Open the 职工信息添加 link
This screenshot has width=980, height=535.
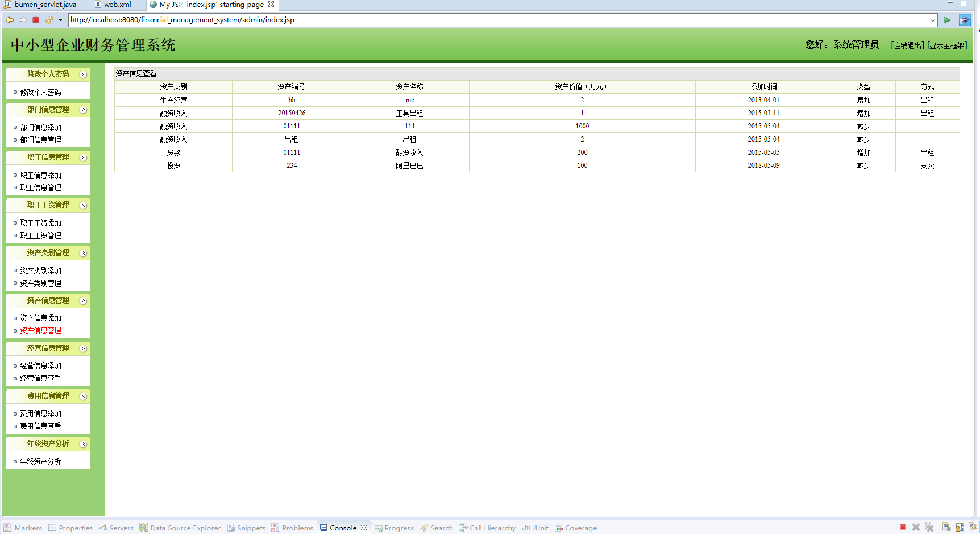pyautogui.click(x=41, y=175)
